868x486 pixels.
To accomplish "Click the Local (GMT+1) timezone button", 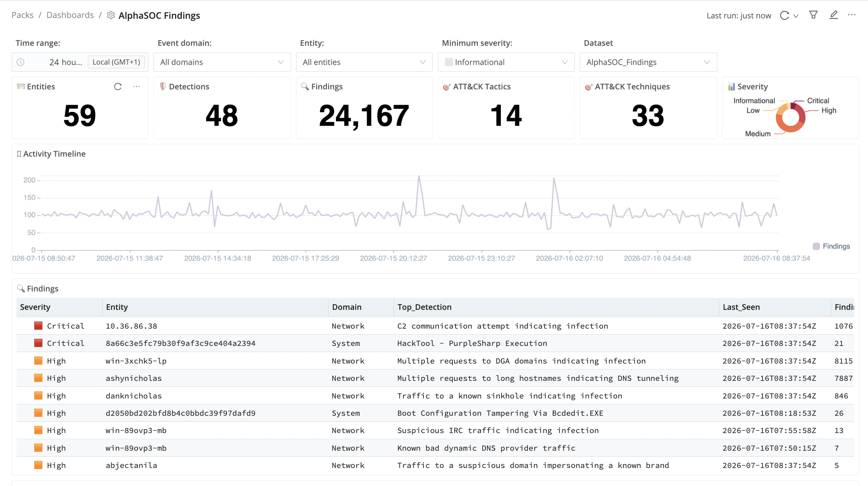I will pyautogui.click(x=116, y=62).
